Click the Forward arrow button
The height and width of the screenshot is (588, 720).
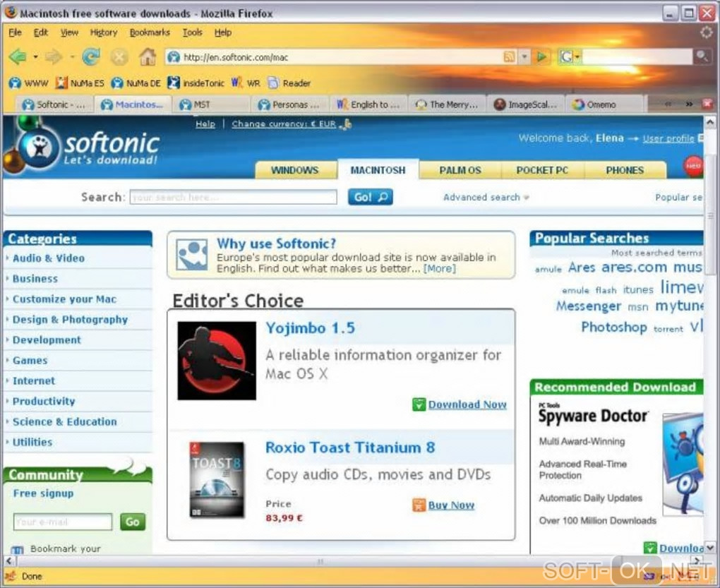54,57
